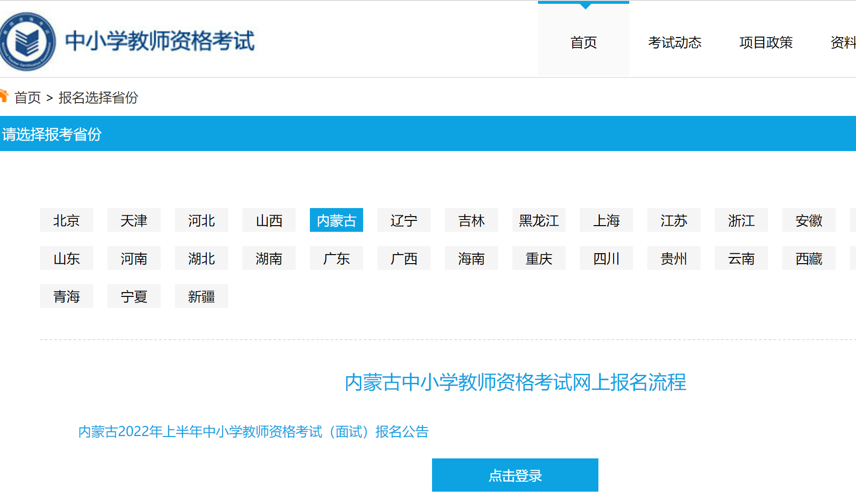Click the orange home icon in breadcrumb
856x504 pixels.
coord(4,96)
